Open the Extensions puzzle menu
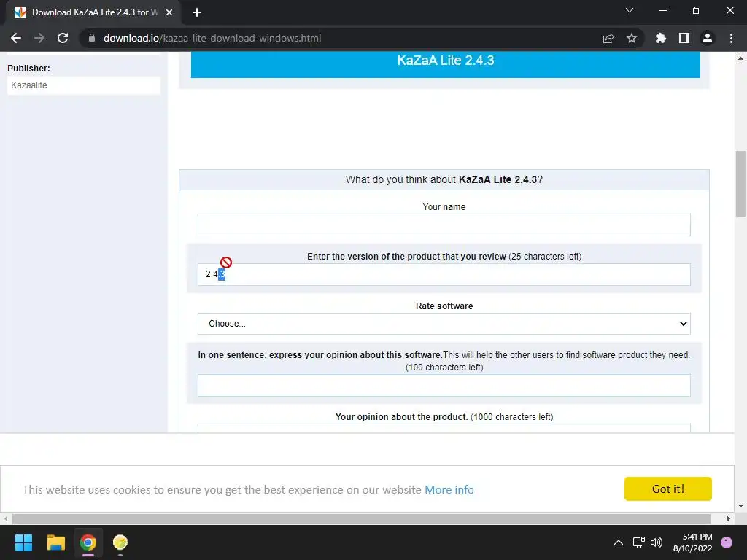 pos(661,38)
